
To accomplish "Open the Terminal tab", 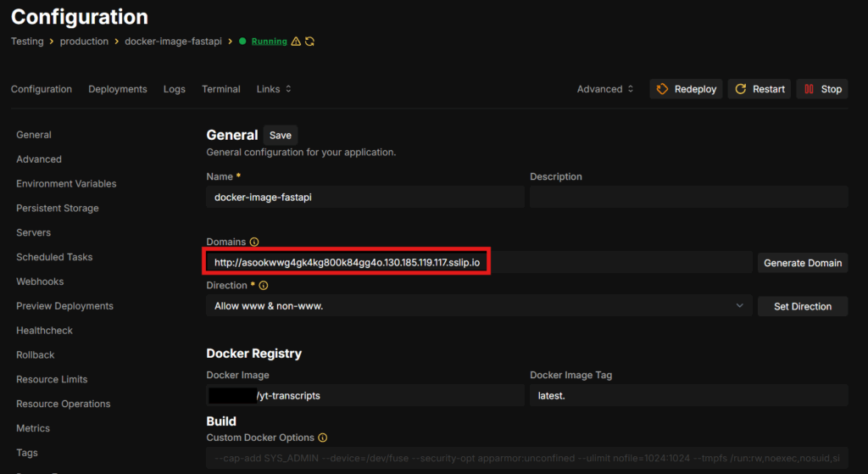I will pos(221,89).
